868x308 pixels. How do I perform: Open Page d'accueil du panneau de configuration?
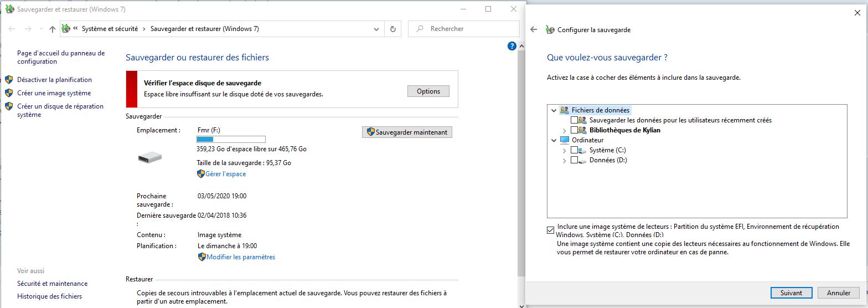click(61, 58)
